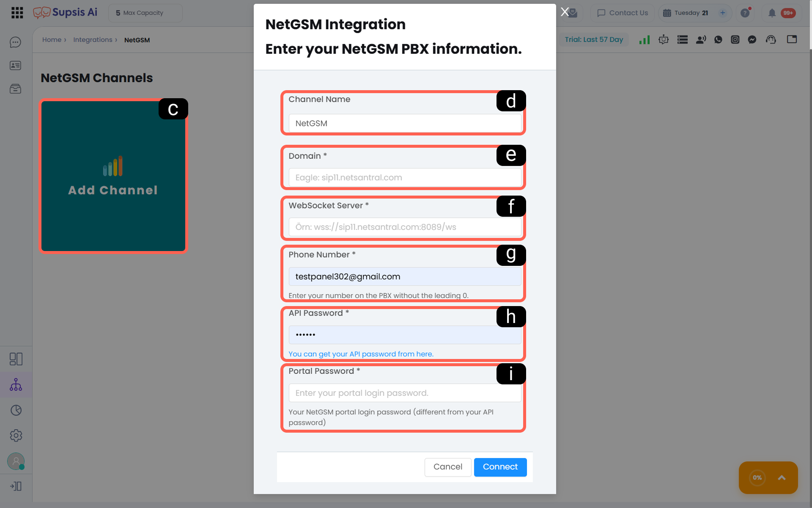
Task: Open the apps grid menu
Action: tap(17, 13)
